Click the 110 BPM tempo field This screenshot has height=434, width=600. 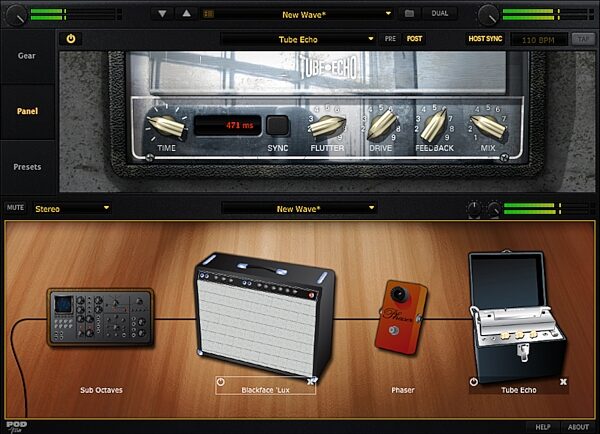[539, 40]
